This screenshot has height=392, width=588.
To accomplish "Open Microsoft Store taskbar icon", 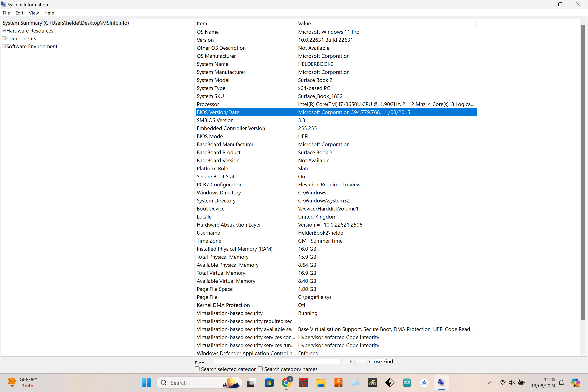I will click(269, 383).
